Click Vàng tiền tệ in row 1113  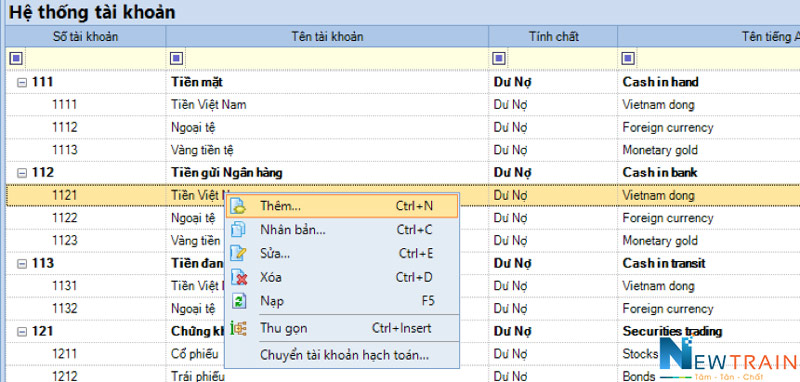coord(202,150)
